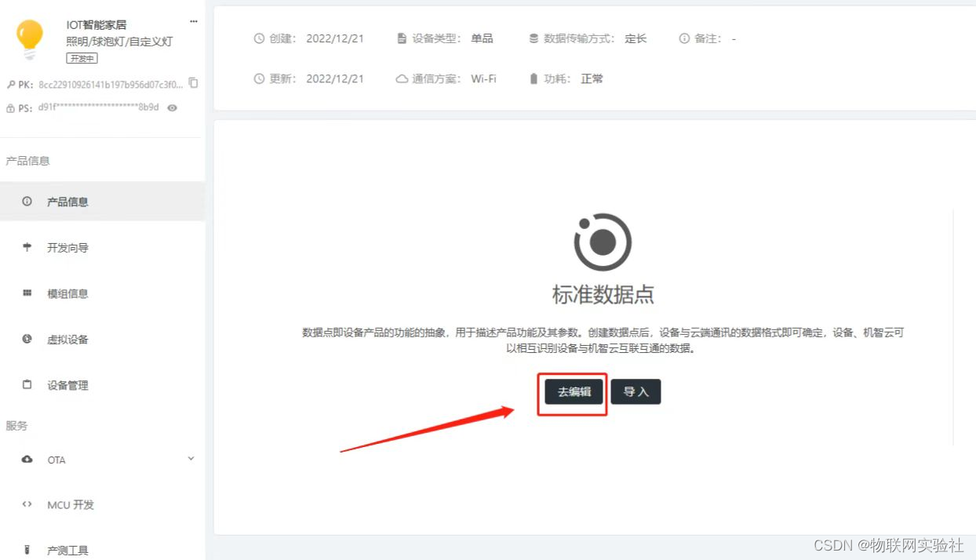Screen dimensions: 976x560
Task: Open the 开发向导 menu item
Action: (x=102, y=247)
